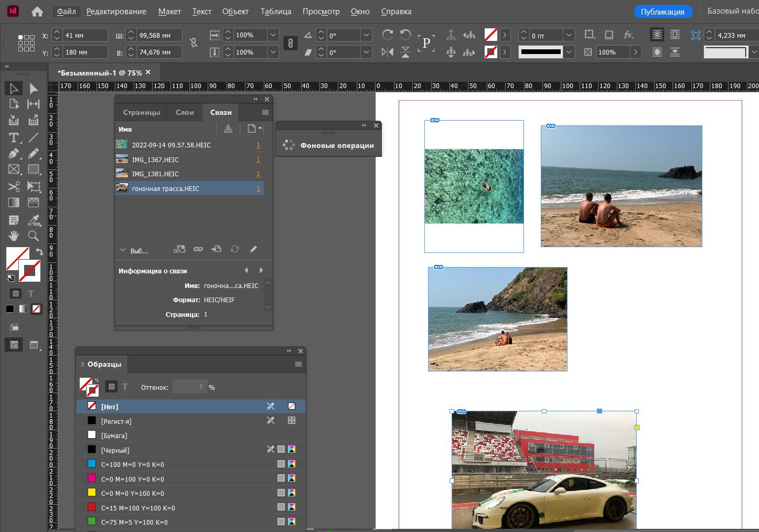Click the Relink chain icon in Links panel
759x532 pixels.
point(198,249)
